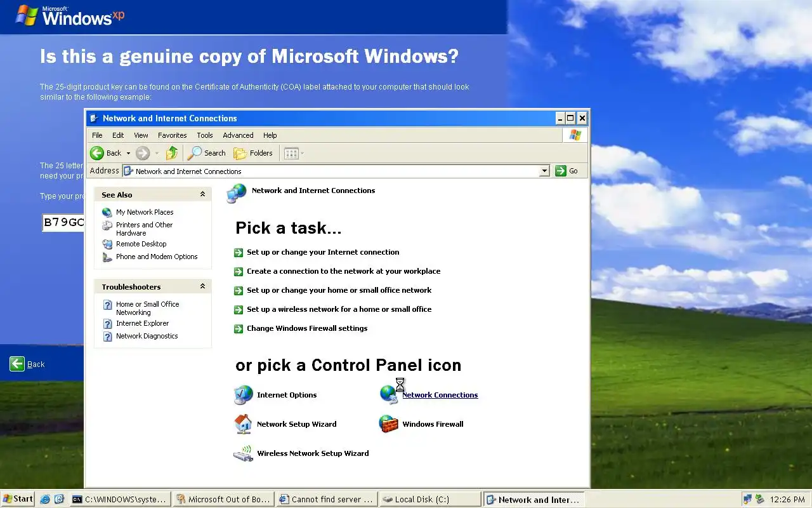812x508 pixels.
Task: Open the View menu
Action: [x=141, y=135]
